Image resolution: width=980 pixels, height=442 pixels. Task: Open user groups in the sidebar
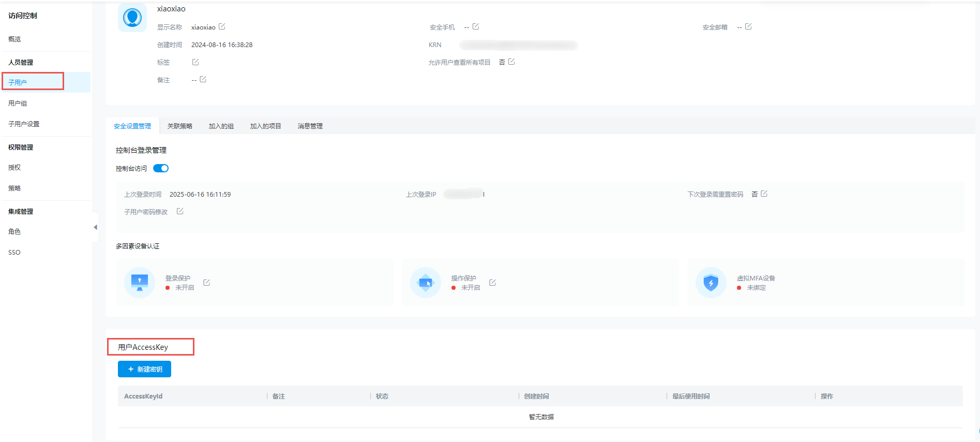click(x=18, y=104)
